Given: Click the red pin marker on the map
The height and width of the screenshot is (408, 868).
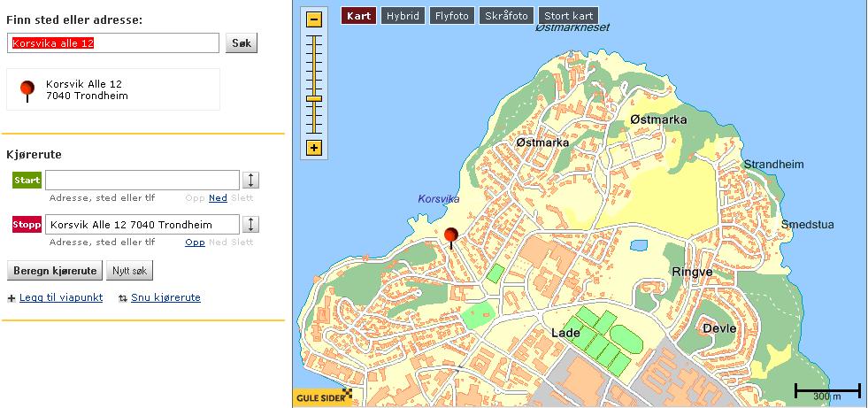Looking at the screenshot, I should [x=451, y=236].
